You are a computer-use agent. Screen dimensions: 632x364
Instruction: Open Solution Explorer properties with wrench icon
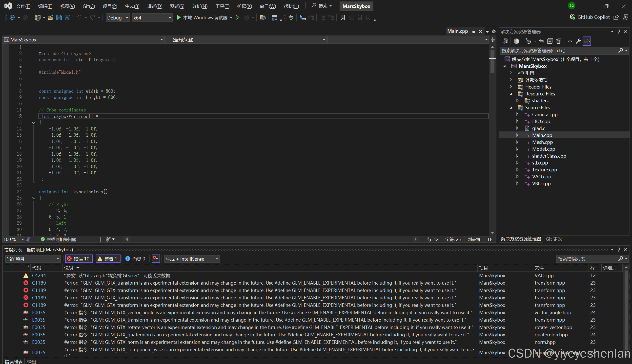click(x=578, y=41)
